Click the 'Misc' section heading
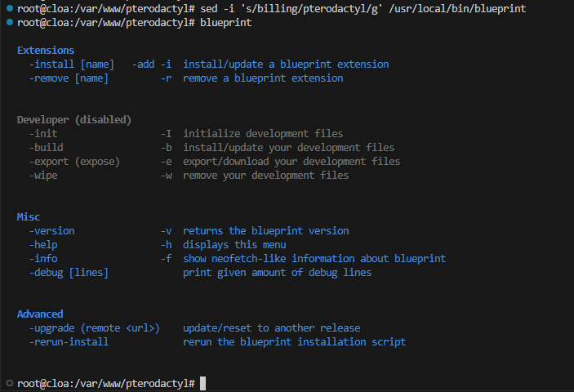Image resolution: width=574 pixels, height=392 pixels. click(29, 217)
